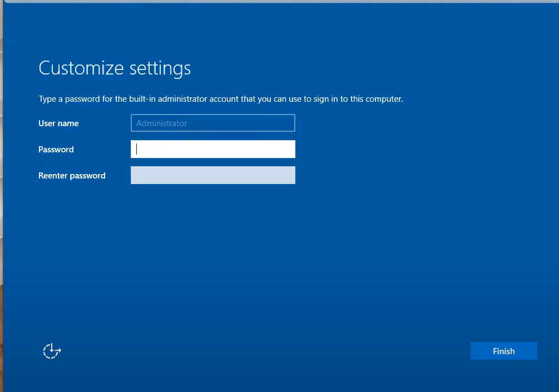Click the grayed Reenter password field

(x=212, y=175)
